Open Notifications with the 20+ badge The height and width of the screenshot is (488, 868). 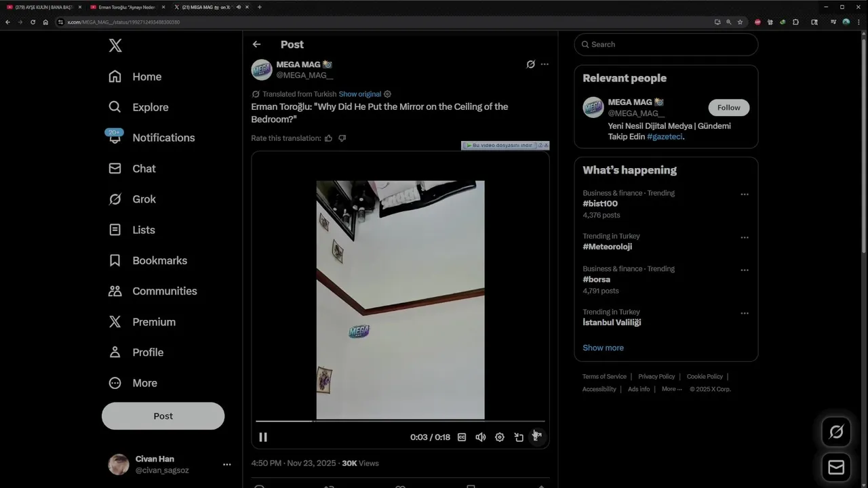click(151, 138)
